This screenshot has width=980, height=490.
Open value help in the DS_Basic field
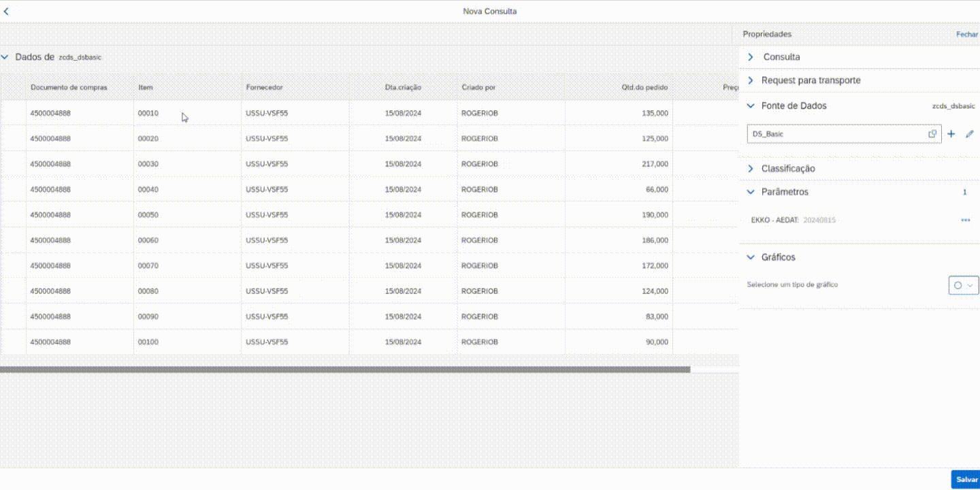pos(932,134)
